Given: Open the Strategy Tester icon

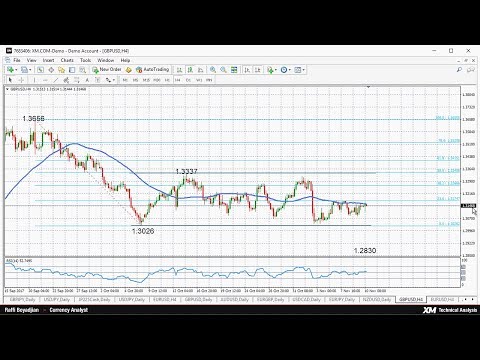Looking at the screenshot, I should [82, 70].
